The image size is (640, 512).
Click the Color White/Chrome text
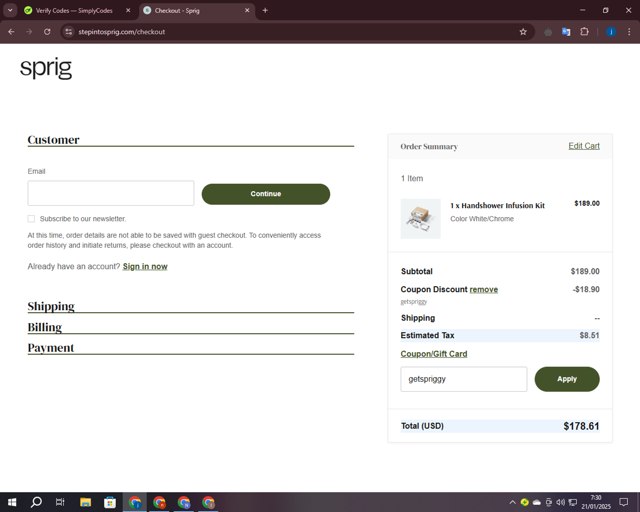(x=482, y=219)
